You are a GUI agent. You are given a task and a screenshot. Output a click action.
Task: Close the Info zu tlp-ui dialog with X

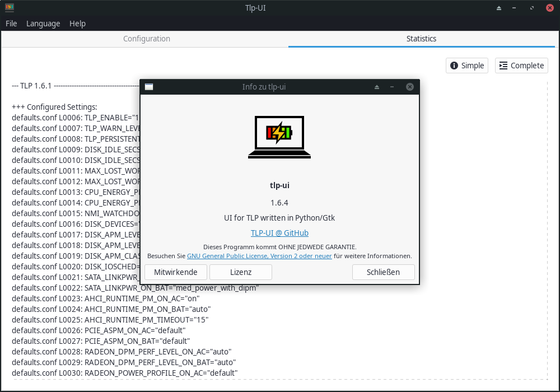click(410, 87)
